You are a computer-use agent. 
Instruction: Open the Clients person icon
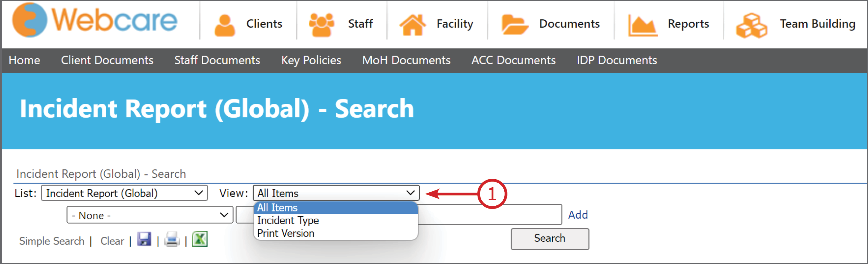click(224, 25)
